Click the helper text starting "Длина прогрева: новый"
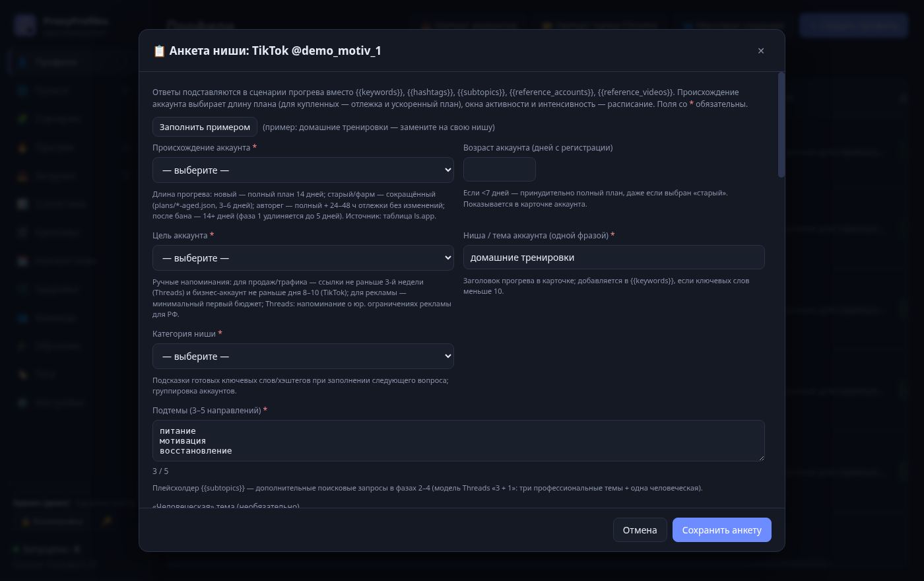Image resolution: width=924 pixels, height=581 pixels. click(299, 205)
